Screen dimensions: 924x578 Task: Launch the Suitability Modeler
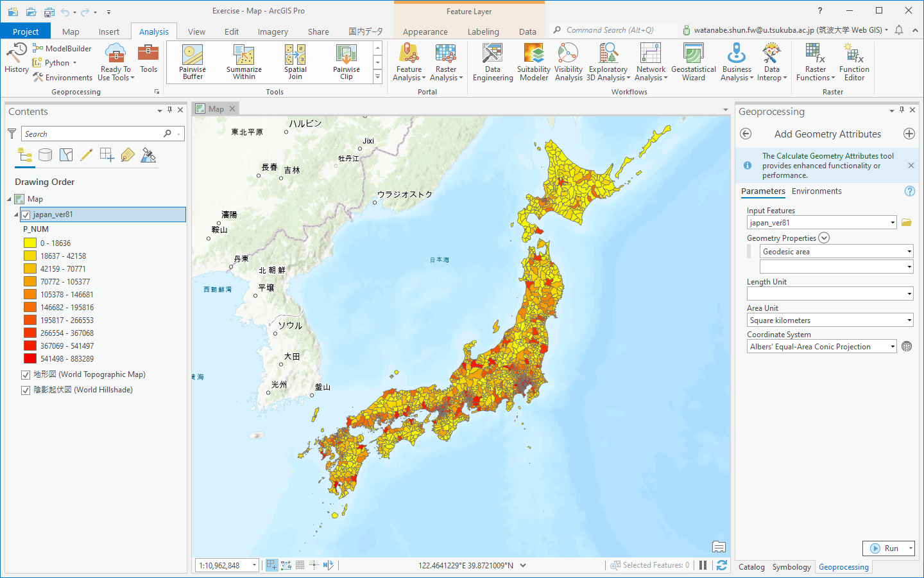pyautogui.click(x=534, y=62)
